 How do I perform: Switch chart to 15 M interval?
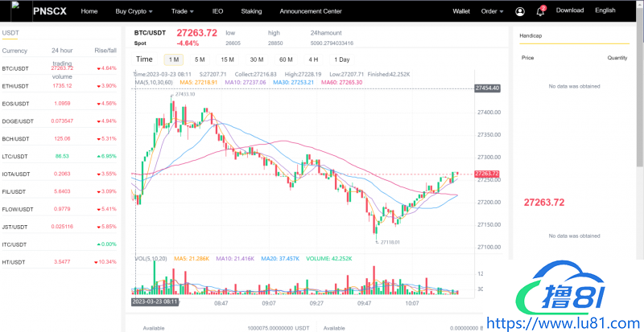coord(227,59)
